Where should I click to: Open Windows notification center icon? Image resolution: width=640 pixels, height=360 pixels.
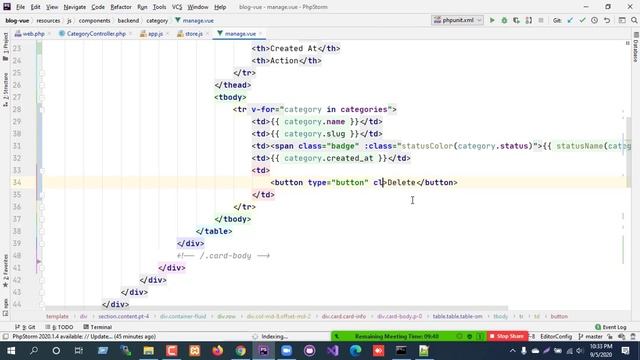(x=625, y=351)
